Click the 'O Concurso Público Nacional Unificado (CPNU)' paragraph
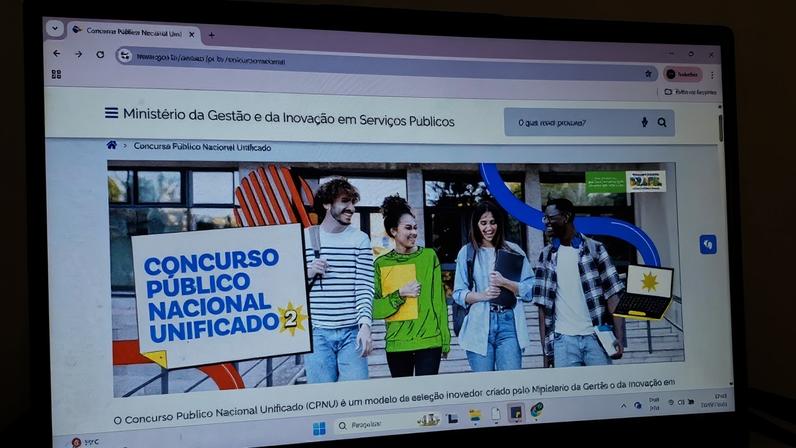Screen dimensions: 796x448 tap(394, 402)
